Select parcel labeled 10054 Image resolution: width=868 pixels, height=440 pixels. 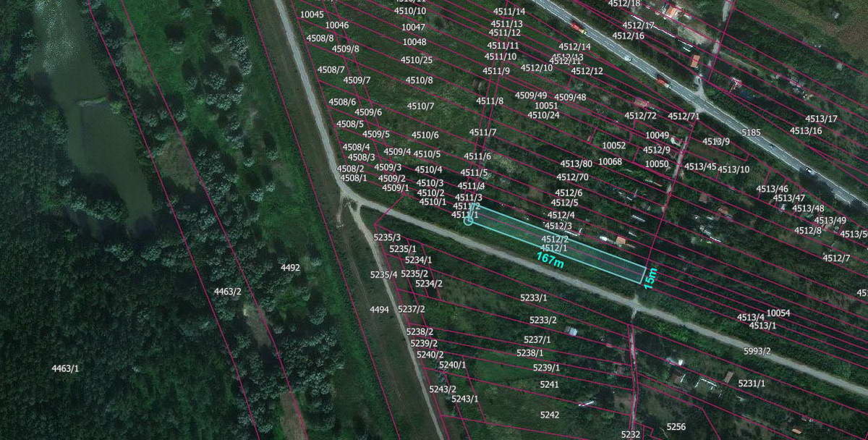tap(778, 313)
